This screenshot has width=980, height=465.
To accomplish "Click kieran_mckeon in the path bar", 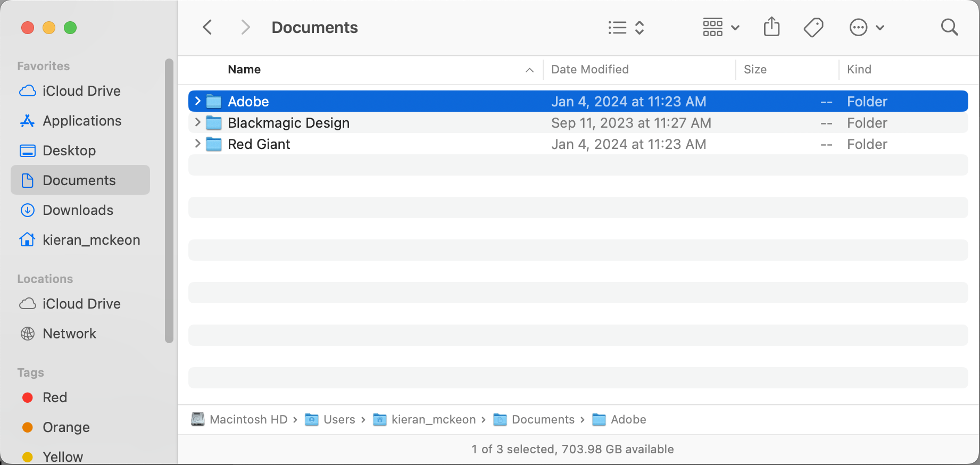I will 425,420.
